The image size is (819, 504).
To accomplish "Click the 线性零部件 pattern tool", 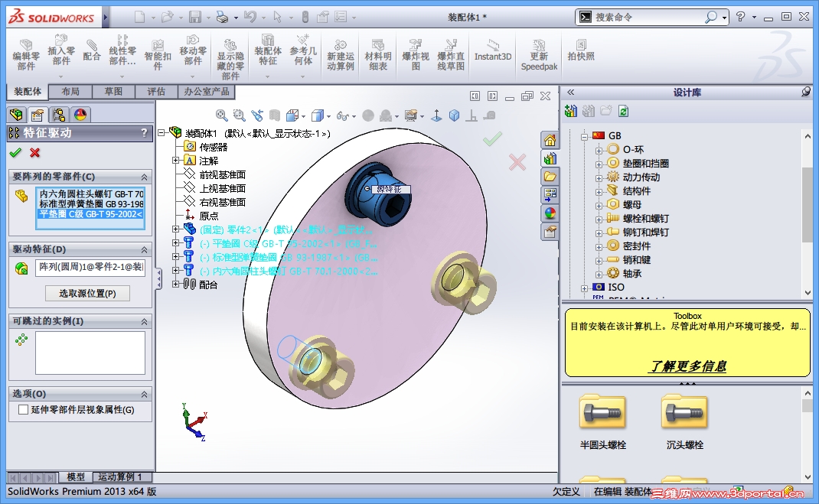I will tap(122, 50).
